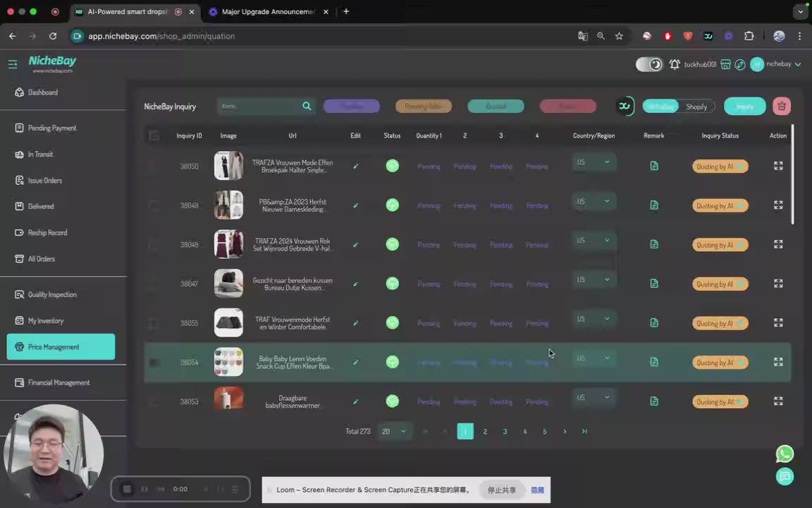Click the search magnifier icon in inquiry bar

coord(307,107)
